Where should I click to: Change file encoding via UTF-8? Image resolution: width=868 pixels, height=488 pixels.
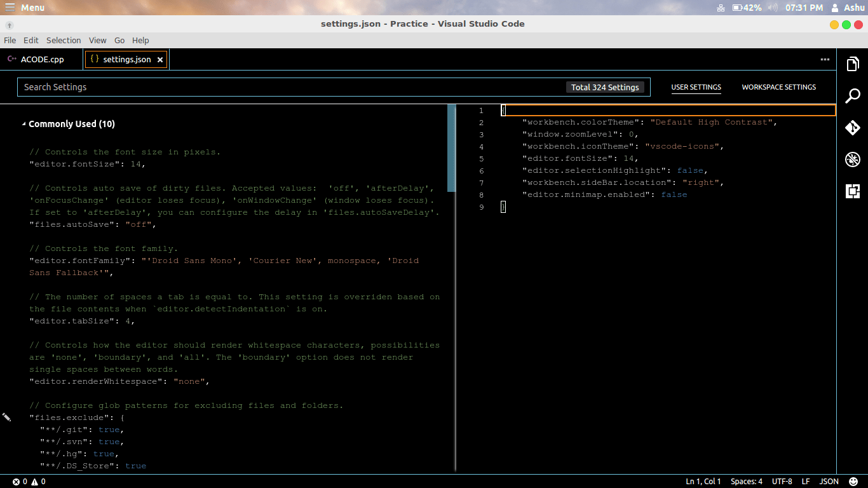(x=782, y=482)
